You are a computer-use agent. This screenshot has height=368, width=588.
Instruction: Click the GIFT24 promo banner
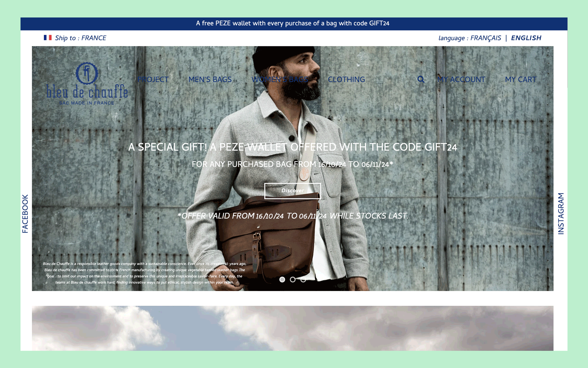click(x=292, y=24)
